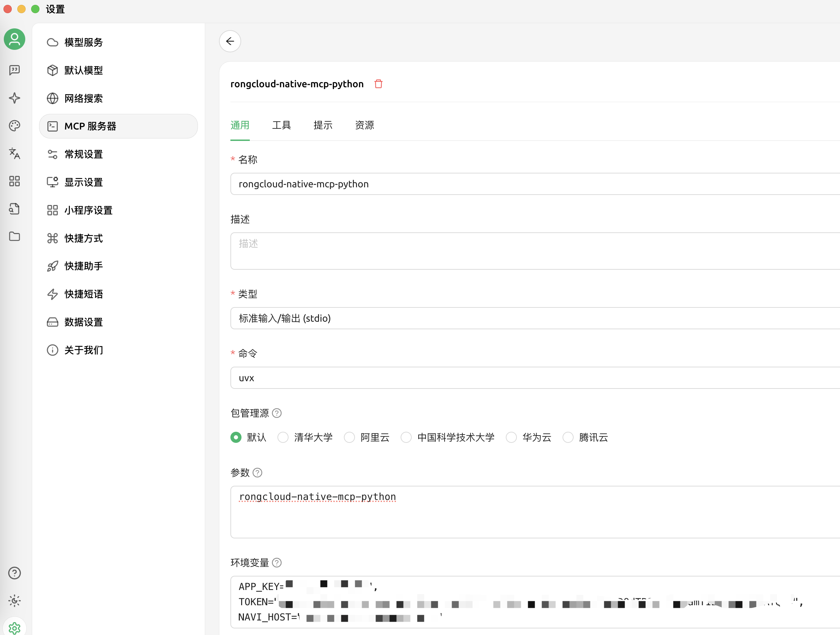
Task: Click the 命令 uvx input field
Action: 532,378
